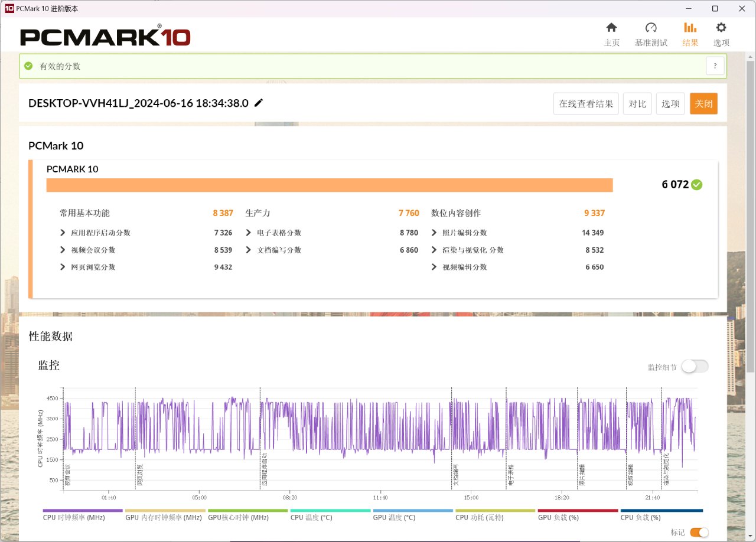756x542 pixels.
Task: Click the 选项 button beside 对比
Action: point(670,103)
